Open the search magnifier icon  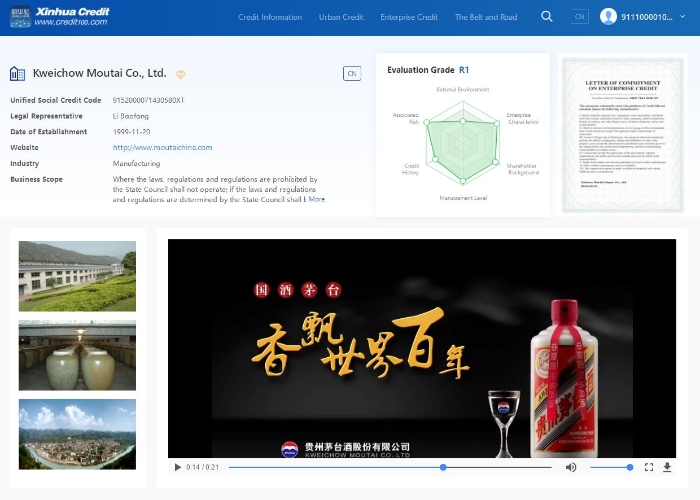click(x=546, y=17)
